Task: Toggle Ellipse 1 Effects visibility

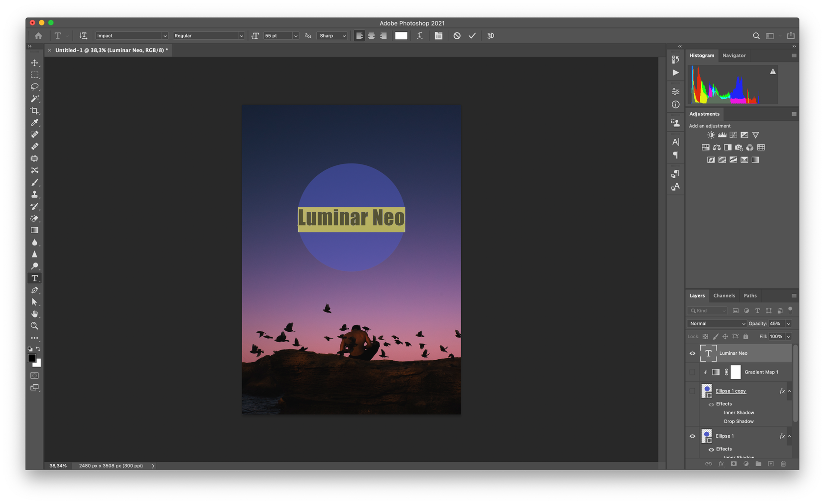Action: [x=711, y=450]
